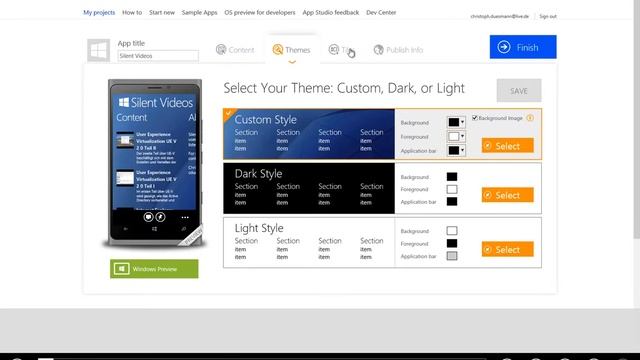Click the phone preview share icon

[x=148, y=217]
